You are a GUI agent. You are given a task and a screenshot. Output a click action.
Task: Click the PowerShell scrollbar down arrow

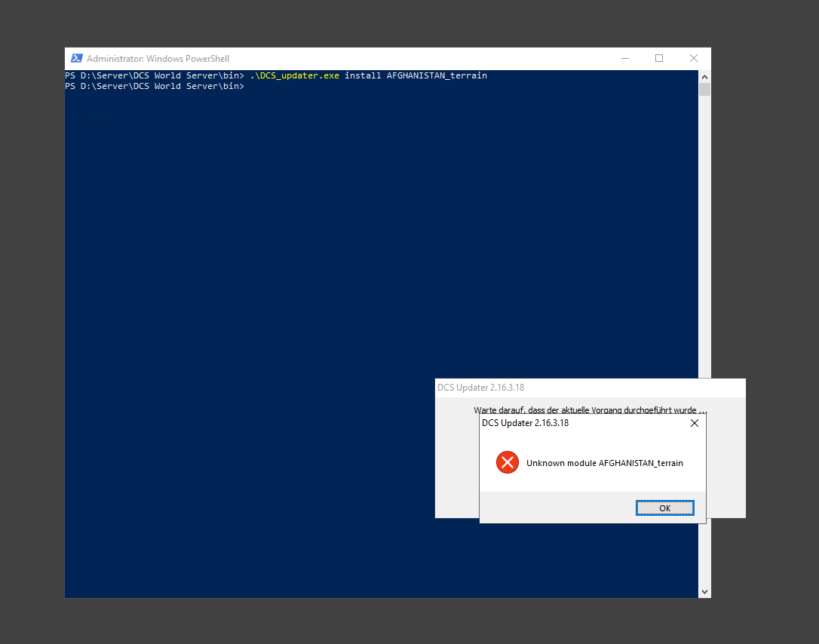point(704,592)
